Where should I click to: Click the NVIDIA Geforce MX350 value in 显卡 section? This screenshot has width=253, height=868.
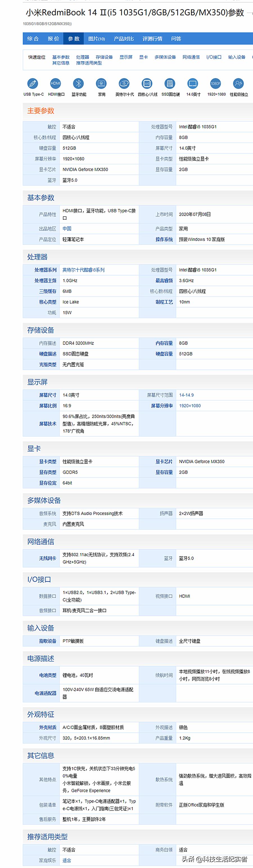202,461
